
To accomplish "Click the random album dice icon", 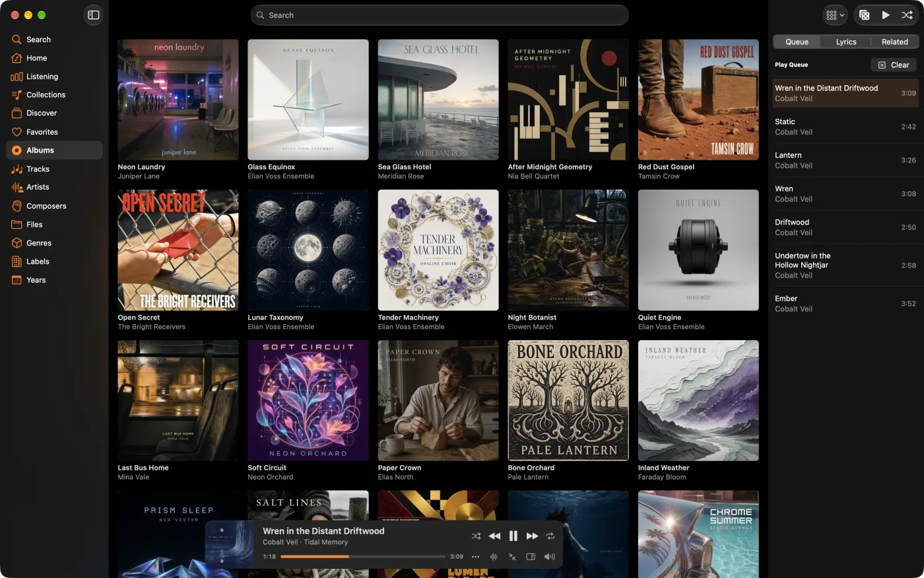I will pyautogui.click(x=864, y=15).
